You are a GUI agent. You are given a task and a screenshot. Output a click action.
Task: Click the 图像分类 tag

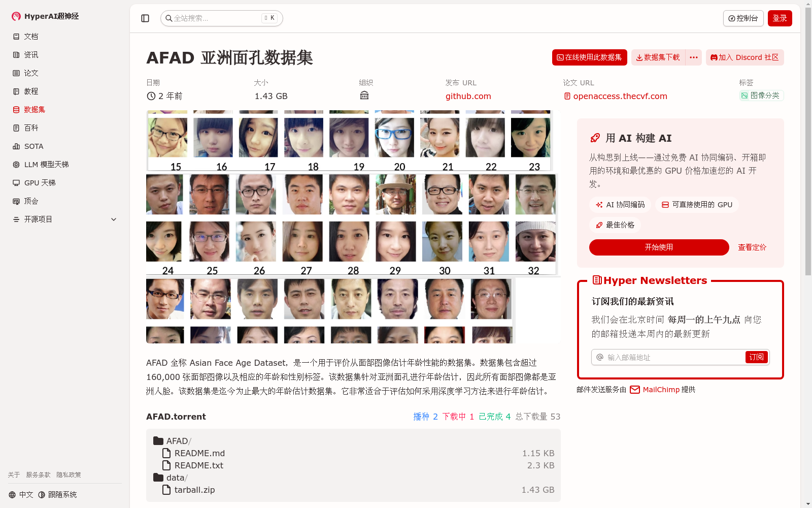pos(761,96)
